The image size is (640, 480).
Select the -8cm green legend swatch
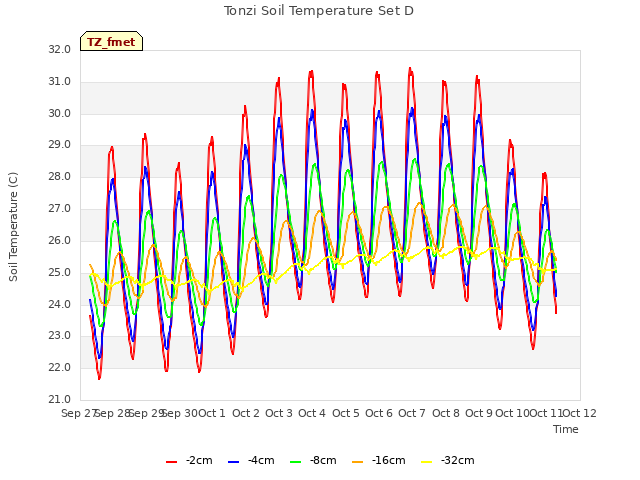pos(296,462)
